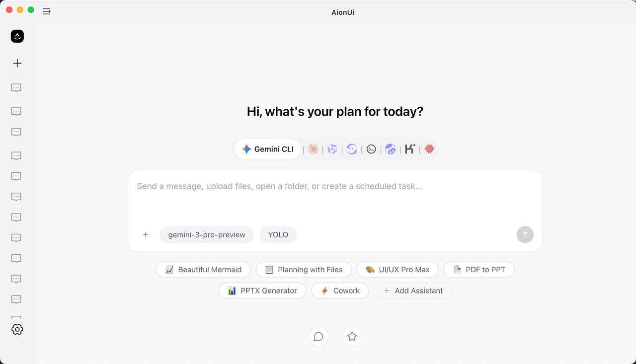Select the Claude agent icon
The image size is (636, 364).
(313, 149)
